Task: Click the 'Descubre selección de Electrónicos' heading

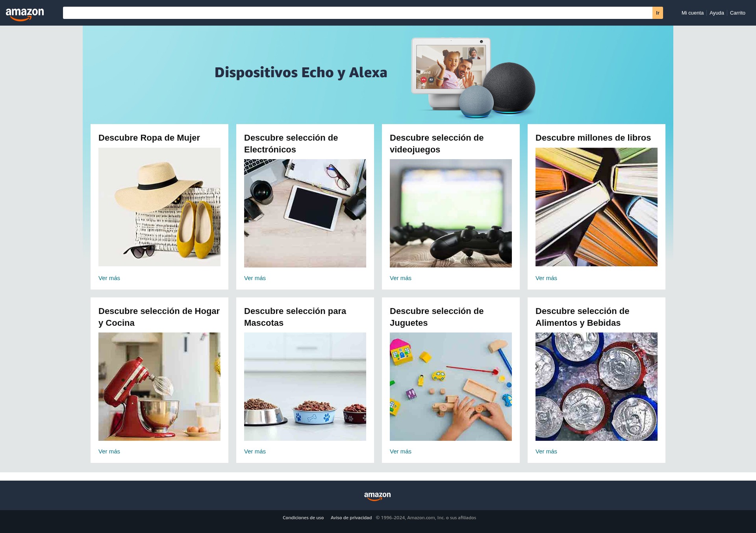Action: (x=291, y=144)
